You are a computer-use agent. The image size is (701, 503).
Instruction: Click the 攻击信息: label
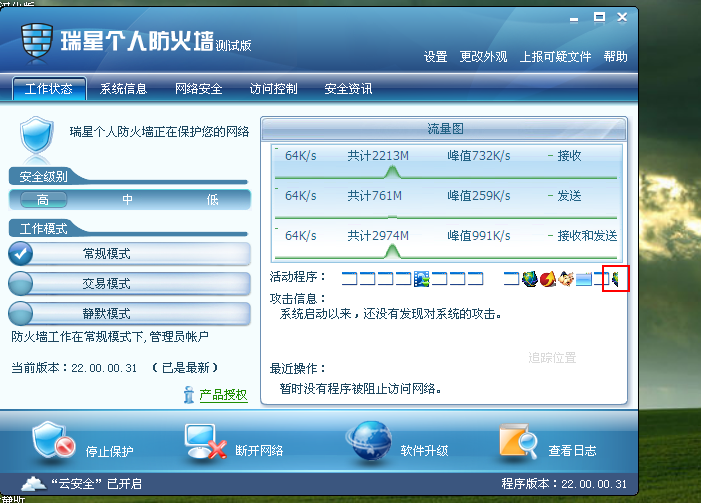[298, 298]
